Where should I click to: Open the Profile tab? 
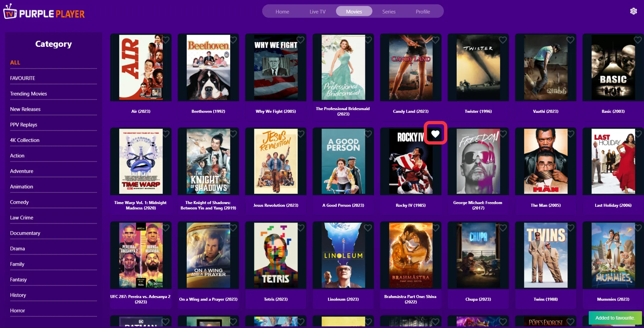pos(423,11)
